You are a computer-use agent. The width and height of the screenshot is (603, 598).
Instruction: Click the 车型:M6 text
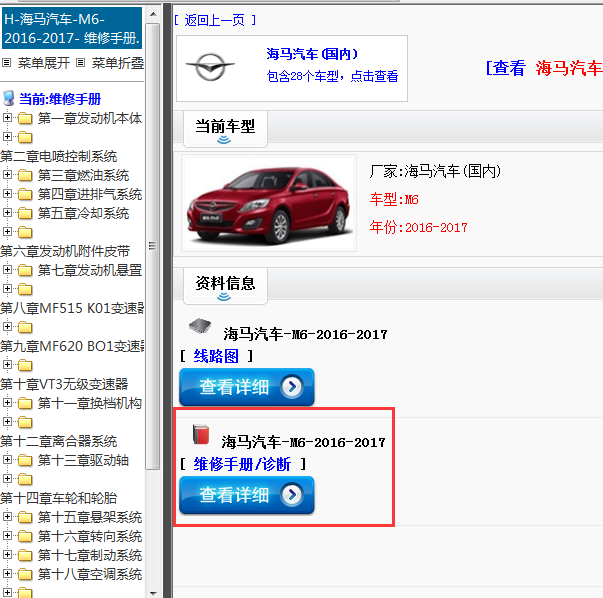coord(394,200)
